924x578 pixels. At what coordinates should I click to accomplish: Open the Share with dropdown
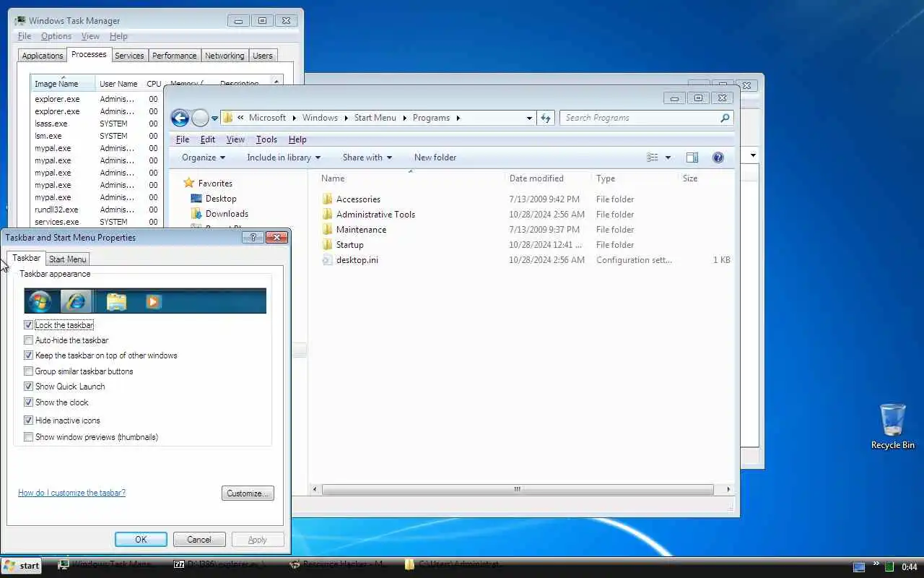[x=367, y=158]
